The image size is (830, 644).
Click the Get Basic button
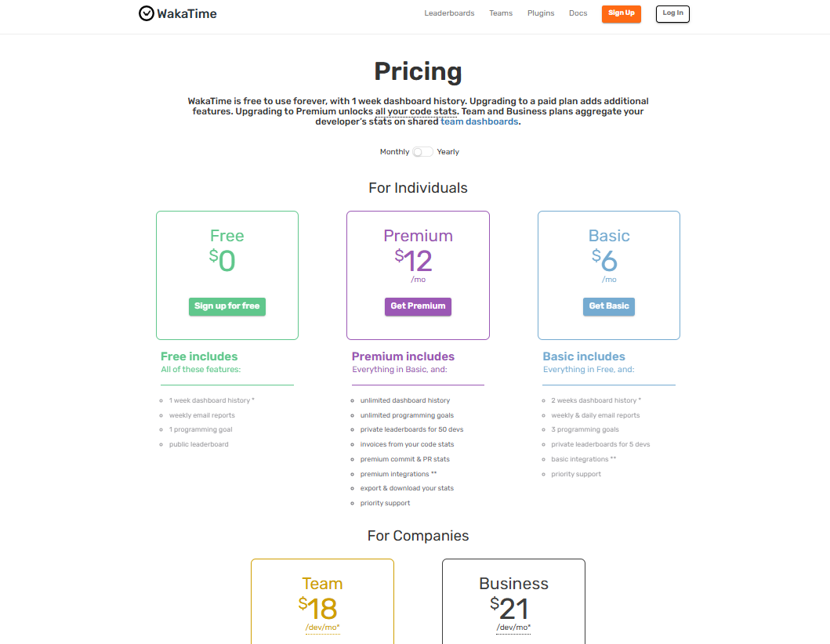pyautogui.click(x=609, y=306)
